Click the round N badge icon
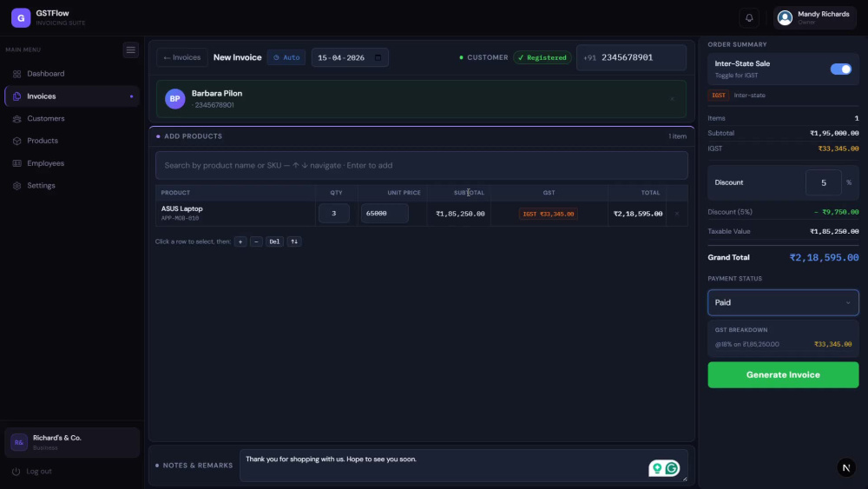This screenshot has height=489, width=868. coord(845,468)
